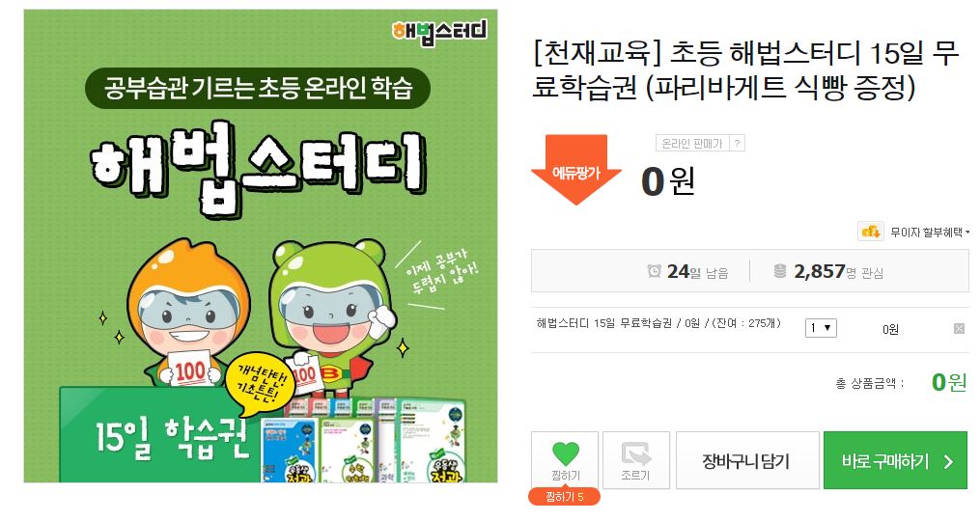Screen dimensions: 980x521
Task: Click the orange 에듀팡가 arrow badge
Action: pos(576,169)
